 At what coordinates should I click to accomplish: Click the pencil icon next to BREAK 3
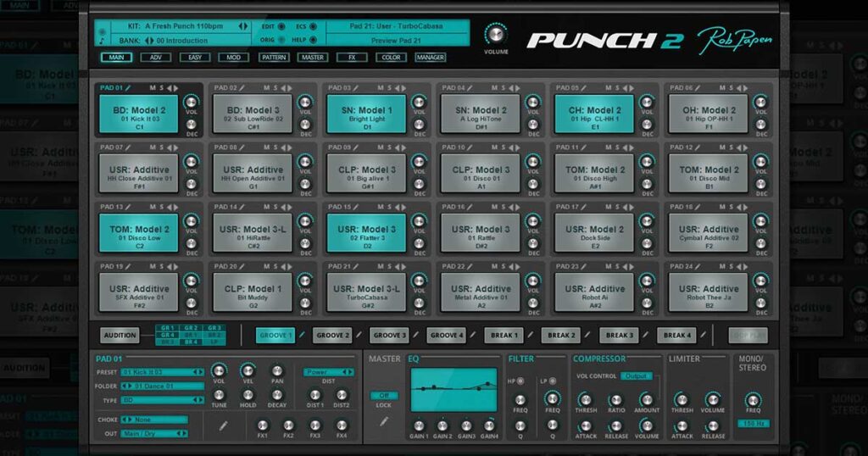645,335
